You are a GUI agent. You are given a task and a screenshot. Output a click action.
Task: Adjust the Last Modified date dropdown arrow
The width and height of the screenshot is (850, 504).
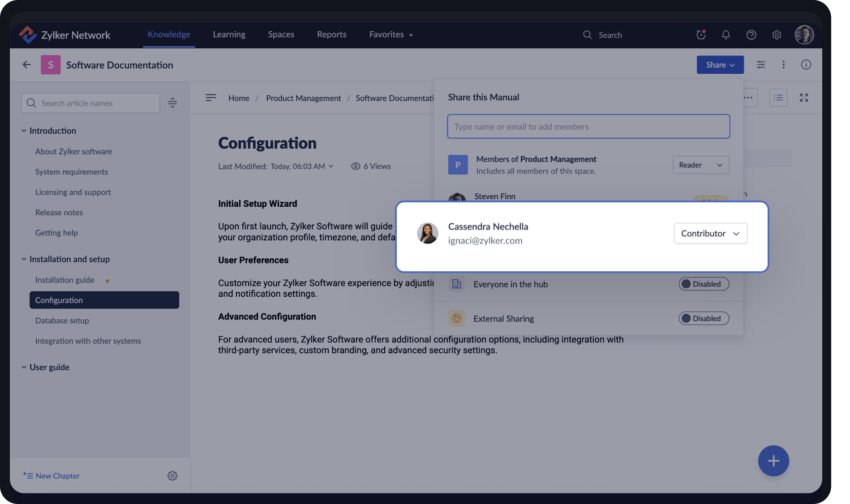click(x=331, y=166)
